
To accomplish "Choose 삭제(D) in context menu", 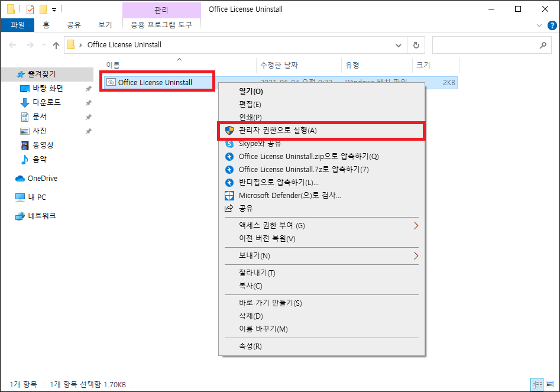I will 322,316.
